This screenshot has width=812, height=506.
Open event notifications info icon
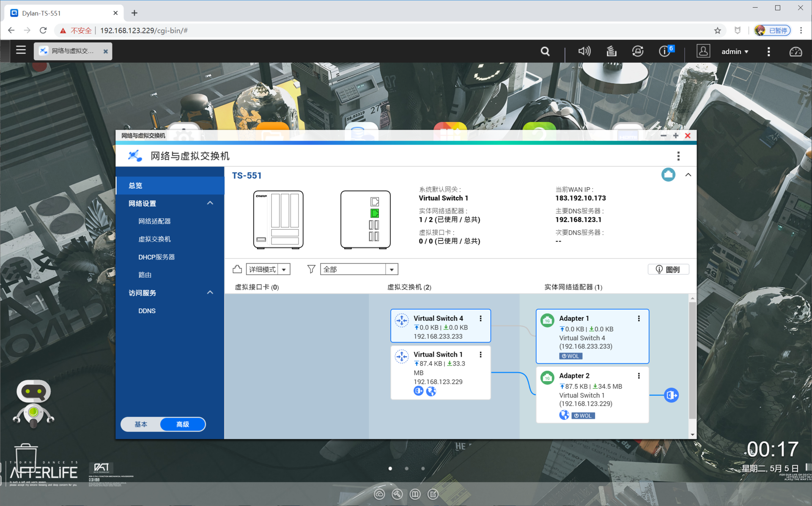(x=665, y=52)
